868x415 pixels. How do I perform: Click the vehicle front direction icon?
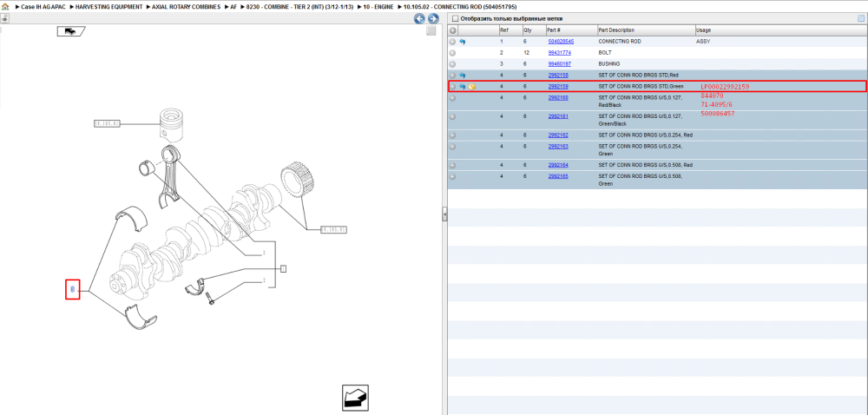click(70, 31)
